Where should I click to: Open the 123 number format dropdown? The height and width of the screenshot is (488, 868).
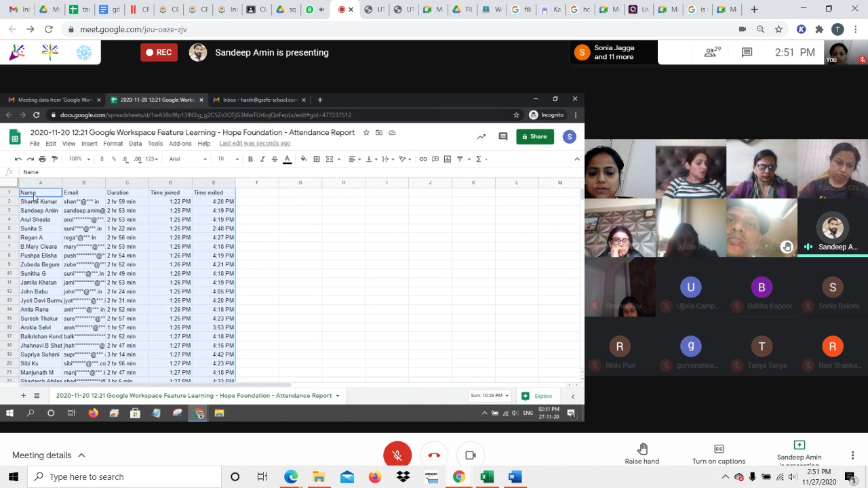click(153, 159)
